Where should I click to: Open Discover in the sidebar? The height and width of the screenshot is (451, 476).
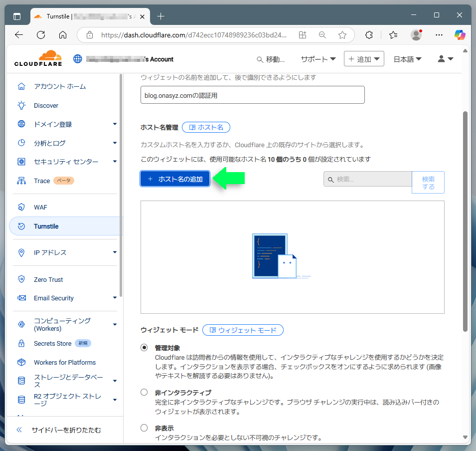(46, 105)
